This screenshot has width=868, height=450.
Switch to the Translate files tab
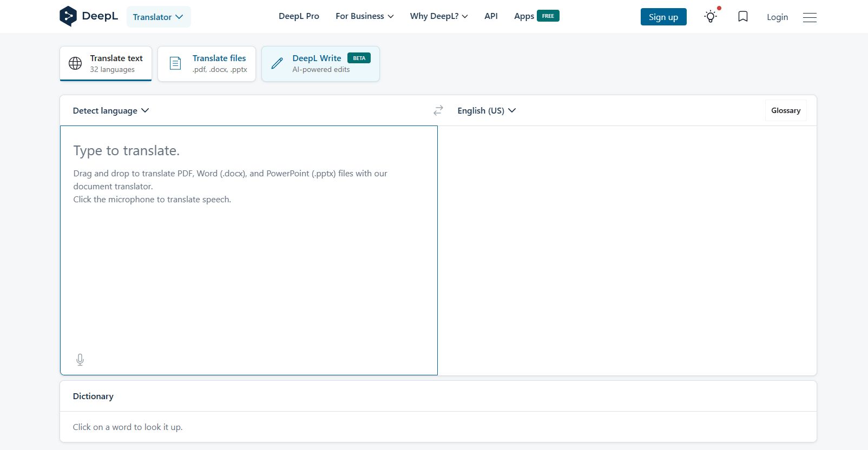click(207, 63)
